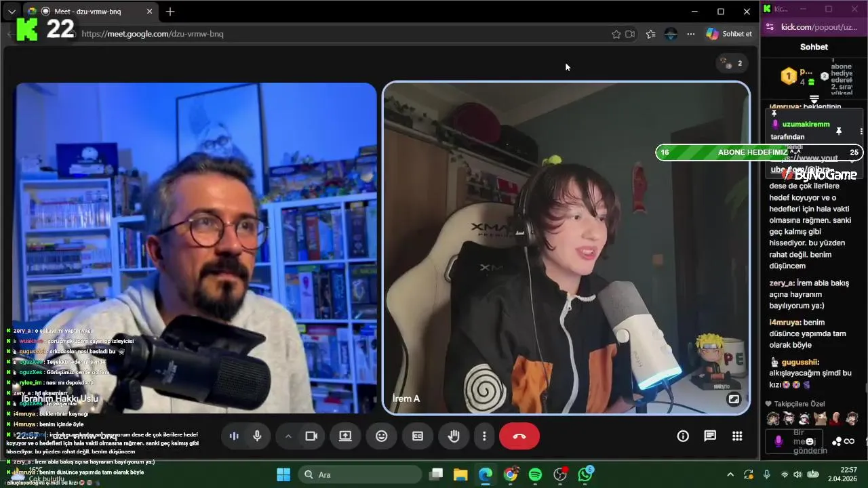Enter picture-in-picture on İrem A tile
This screenshot has width=868, height=488.
click(x=734, y=399)
